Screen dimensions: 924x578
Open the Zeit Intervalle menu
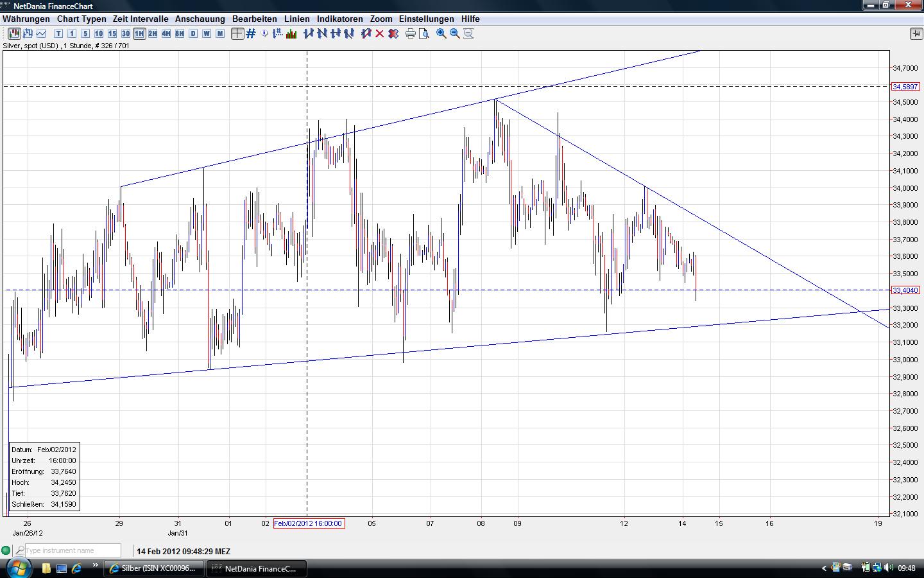(x=141, y=19)
